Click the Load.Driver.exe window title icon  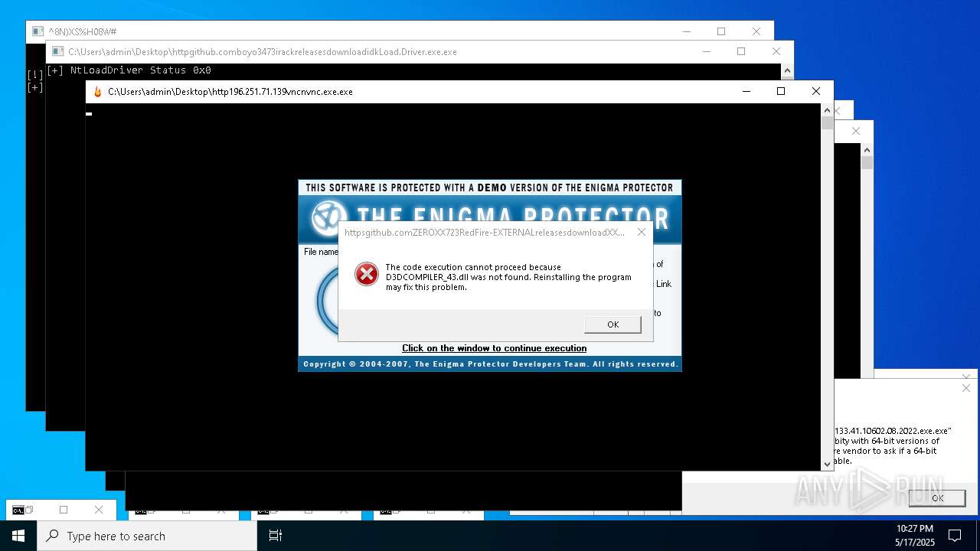pyautogui.click(x=57, y=52)
